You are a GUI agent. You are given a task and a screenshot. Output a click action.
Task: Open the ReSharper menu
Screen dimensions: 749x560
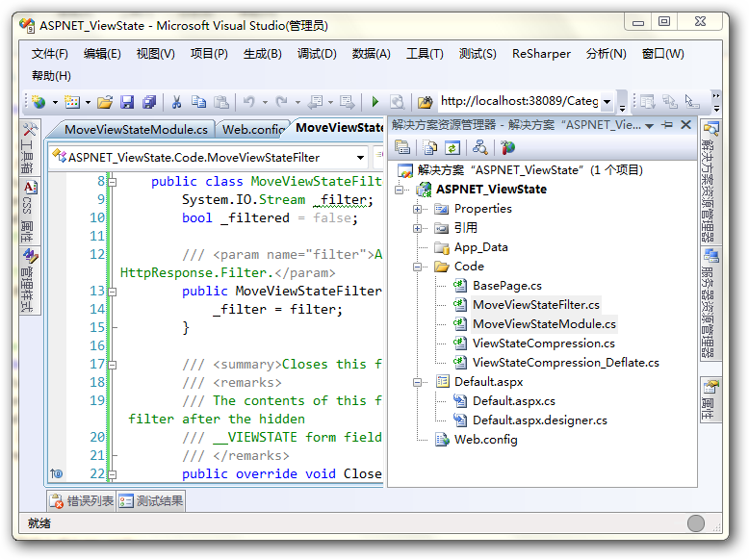pyautogui.click(x=541, y=54)
